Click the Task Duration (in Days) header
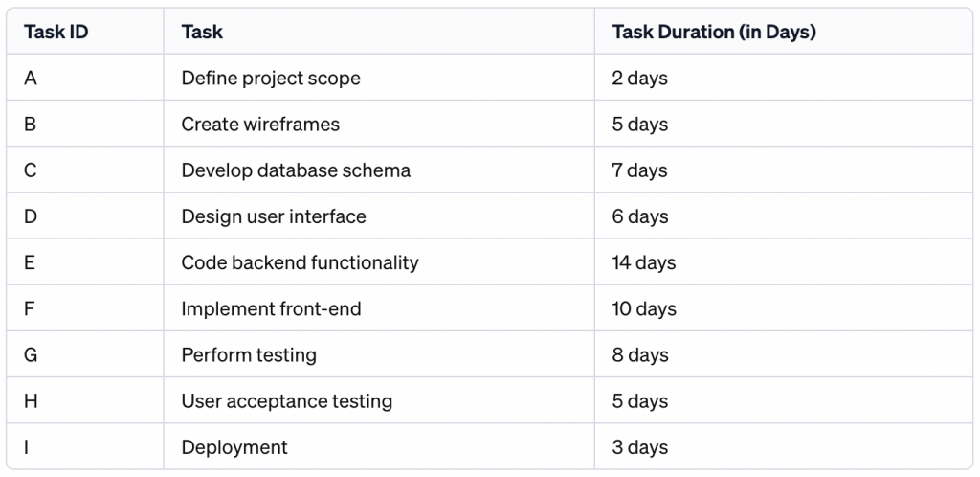The image size is (980, 477). point(714,32)
